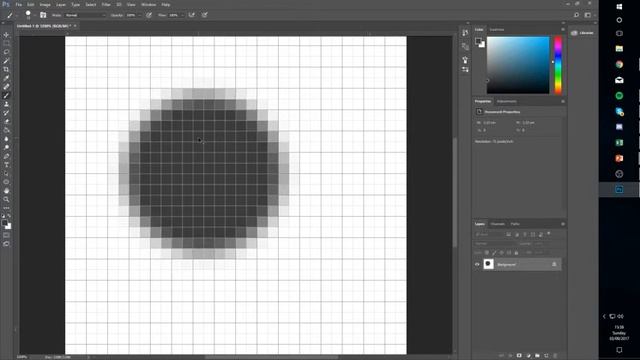The height and width of the screenshot is (360, 640).
Task: Select the Eyedropper tool
Action: coord(6,78)
